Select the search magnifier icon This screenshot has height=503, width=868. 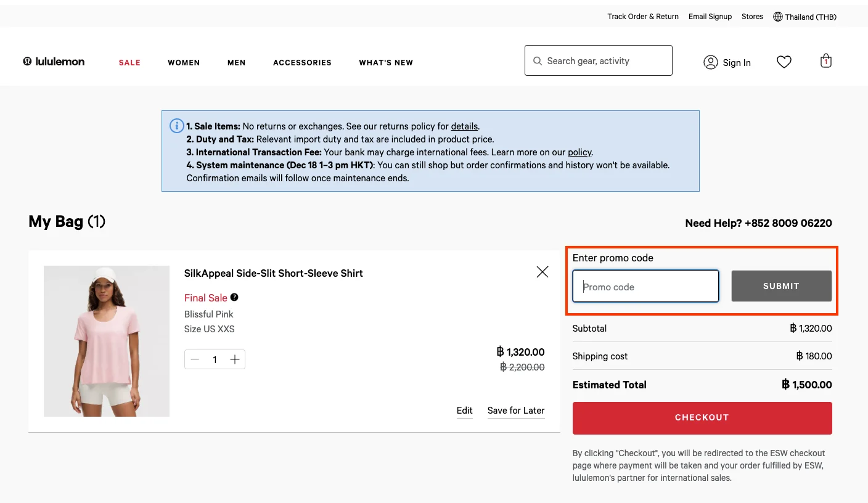point(538,60)
